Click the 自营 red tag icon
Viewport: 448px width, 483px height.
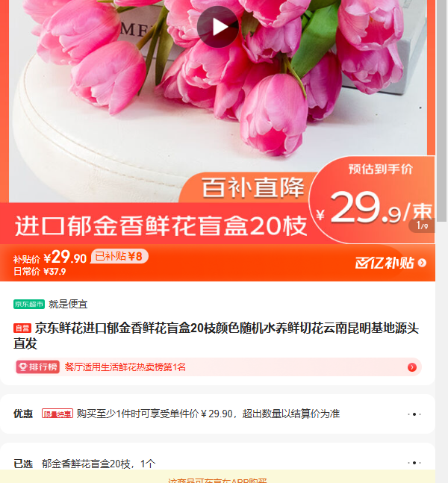point(22,328)
